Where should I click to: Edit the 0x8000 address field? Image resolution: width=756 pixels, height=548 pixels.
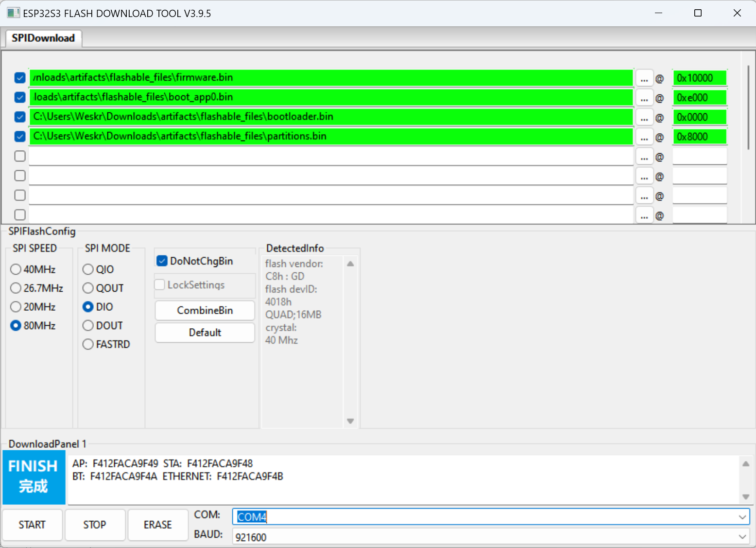(700, 137)
